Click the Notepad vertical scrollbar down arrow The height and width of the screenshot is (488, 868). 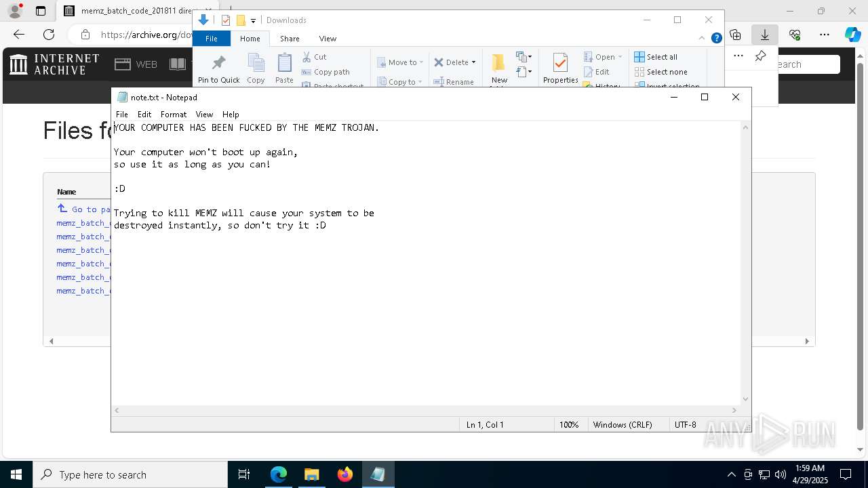[745, 399]
